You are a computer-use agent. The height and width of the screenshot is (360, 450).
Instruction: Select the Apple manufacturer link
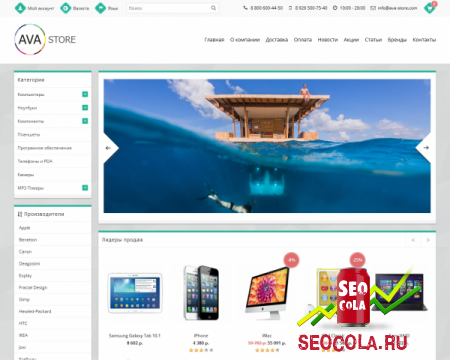24,228
